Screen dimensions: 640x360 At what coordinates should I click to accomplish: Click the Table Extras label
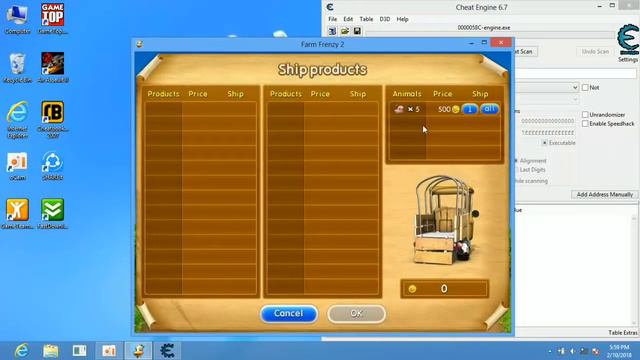[622, 333]
